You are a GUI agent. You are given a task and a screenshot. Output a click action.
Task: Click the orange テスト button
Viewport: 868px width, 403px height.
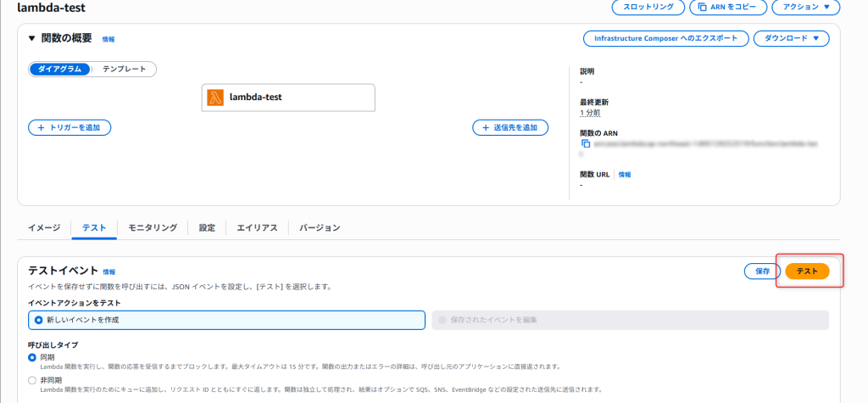pyautogui.click(x=806, y=271)
